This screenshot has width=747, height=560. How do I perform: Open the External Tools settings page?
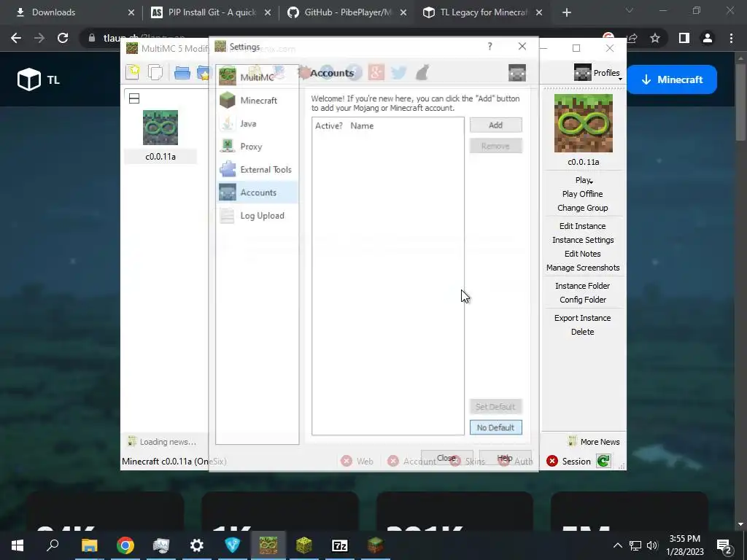point(258,169)
